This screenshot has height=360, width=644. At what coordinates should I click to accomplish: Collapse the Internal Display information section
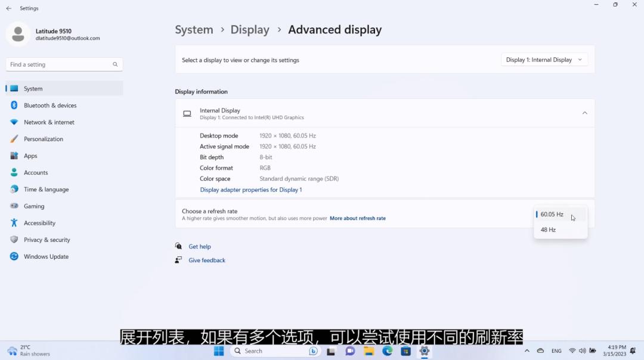584,113
